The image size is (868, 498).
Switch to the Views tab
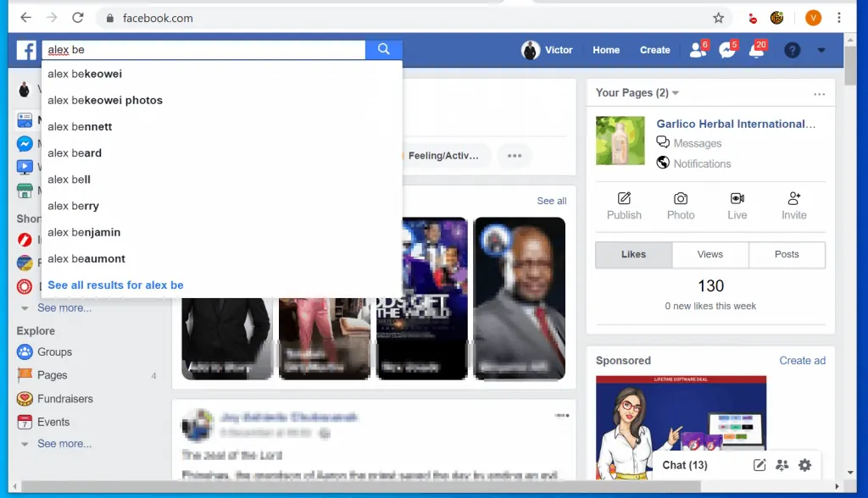pos(710,254)
